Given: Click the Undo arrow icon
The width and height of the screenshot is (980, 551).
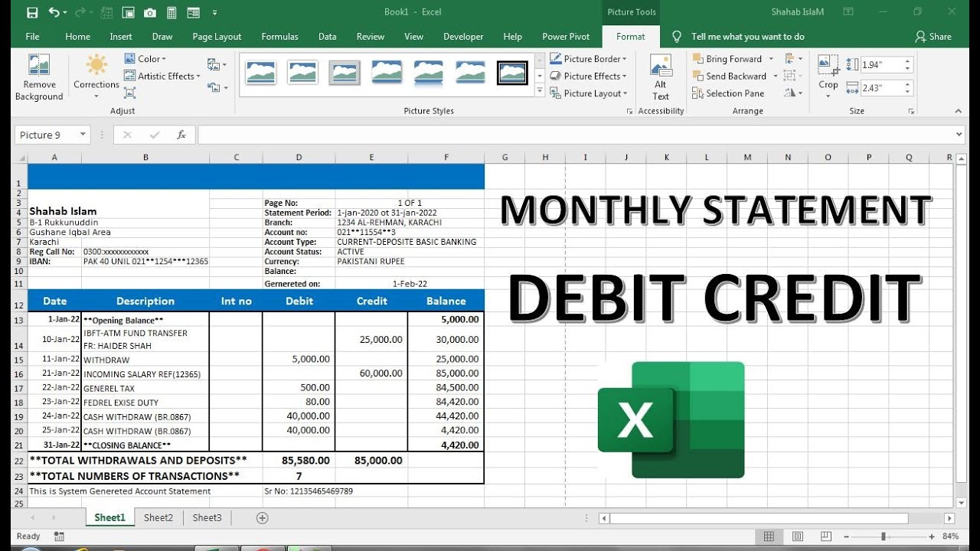Looking at the screenshot, I should pos(54,12).
